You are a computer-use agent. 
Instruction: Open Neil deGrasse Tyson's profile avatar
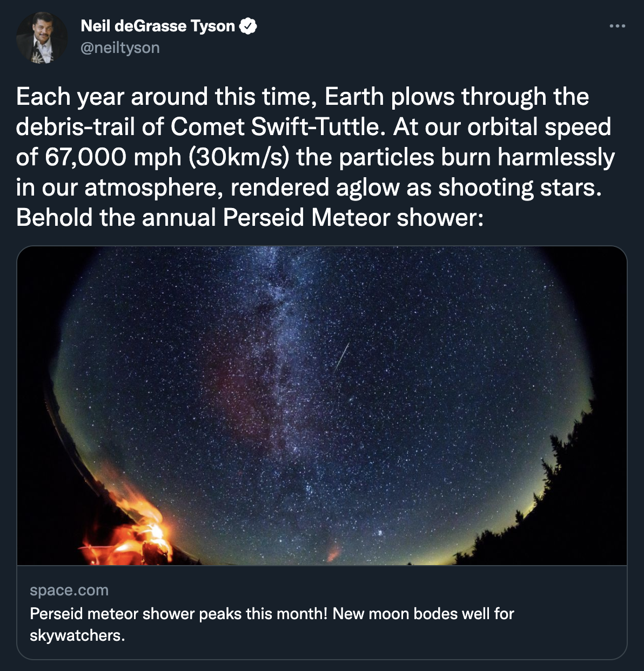pyautogui.click(x=42, y=37)
